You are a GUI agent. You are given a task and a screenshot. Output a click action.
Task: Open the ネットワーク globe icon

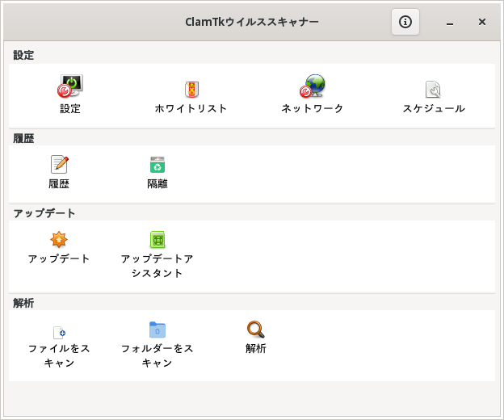tap(312, 86)
